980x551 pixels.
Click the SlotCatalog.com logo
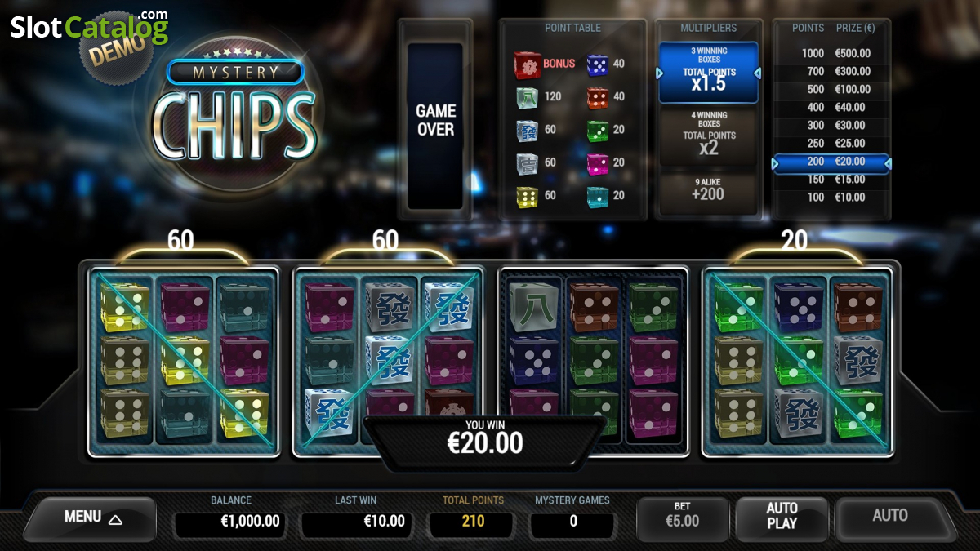pyautogui.click(x=89, y=28)
